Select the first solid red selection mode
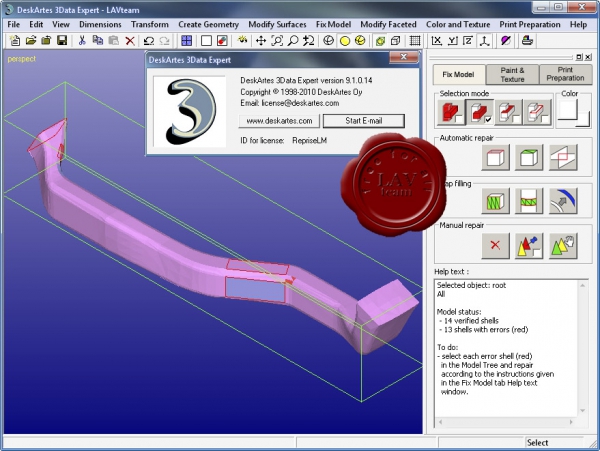The image size is (600, 451). (x=451, y=112)
